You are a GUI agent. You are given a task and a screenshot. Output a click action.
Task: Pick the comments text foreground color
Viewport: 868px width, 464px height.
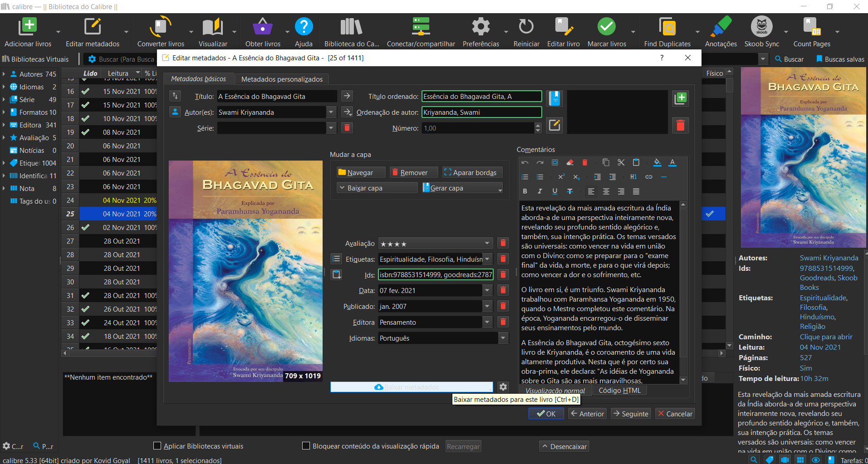[x=672, y=162]
